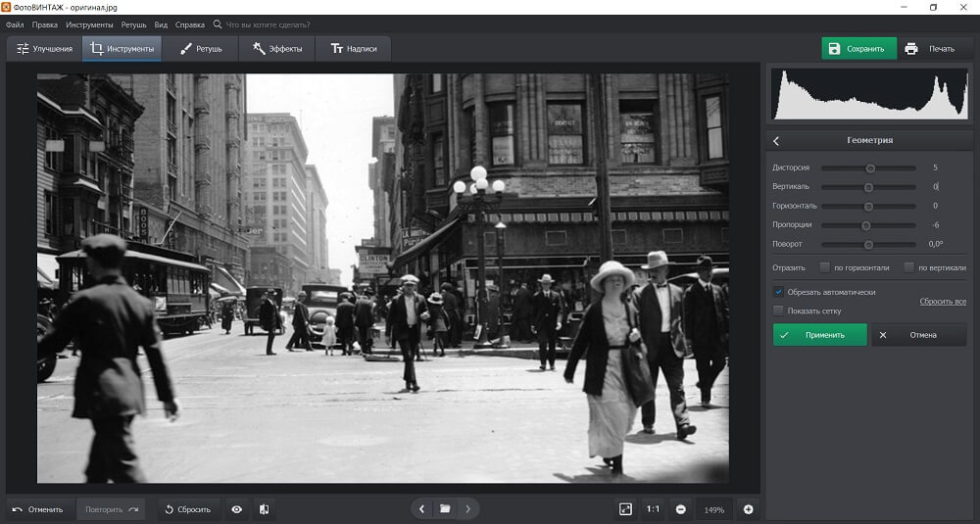Go to previous photo arrow
980x524 pixels.
click(421, 509)
